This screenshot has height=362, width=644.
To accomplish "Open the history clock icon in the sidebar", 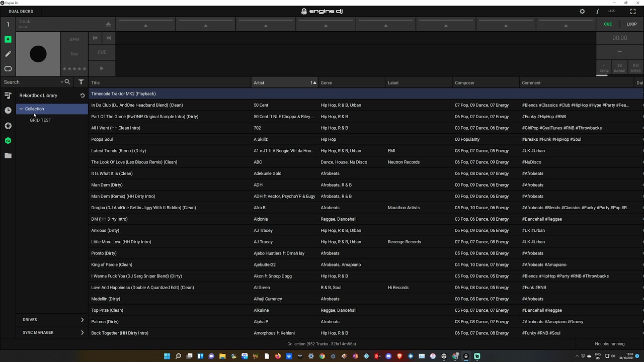I will click(8, 111).
